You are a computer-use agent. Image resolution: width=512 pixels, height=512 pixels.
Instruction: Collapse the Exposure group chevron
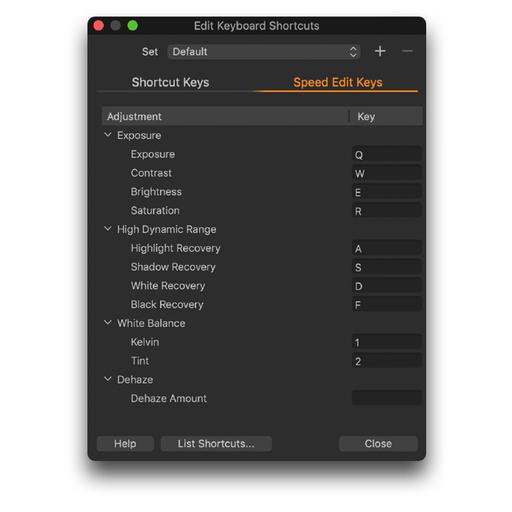pyautogui.click(x=108, y=135)
